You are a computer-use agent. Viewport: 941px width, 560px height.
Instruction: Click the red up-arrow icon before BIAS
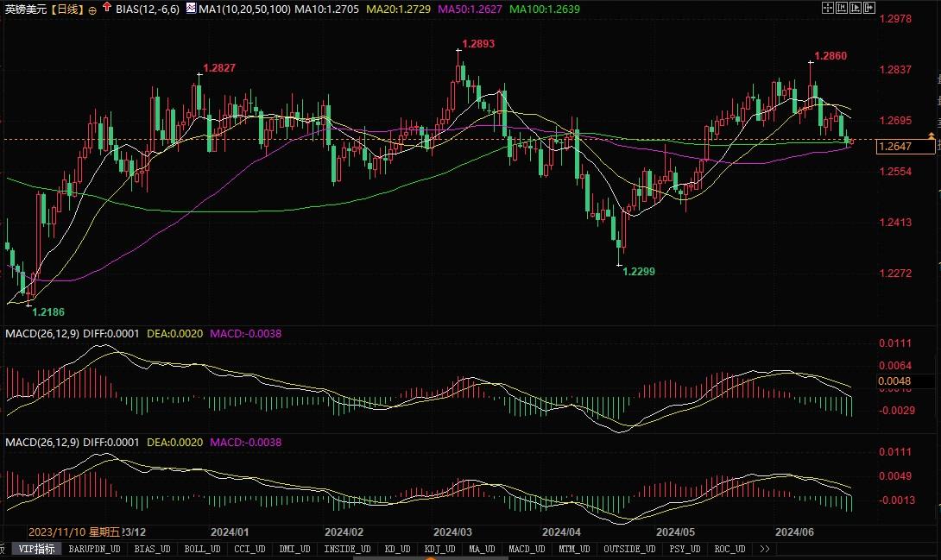point(107,7)
